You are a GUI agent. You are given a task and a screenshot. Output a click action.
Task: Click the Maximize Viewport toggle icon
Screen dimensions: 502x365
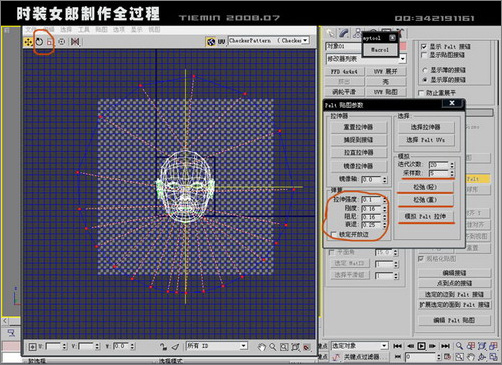coord(493,357)
